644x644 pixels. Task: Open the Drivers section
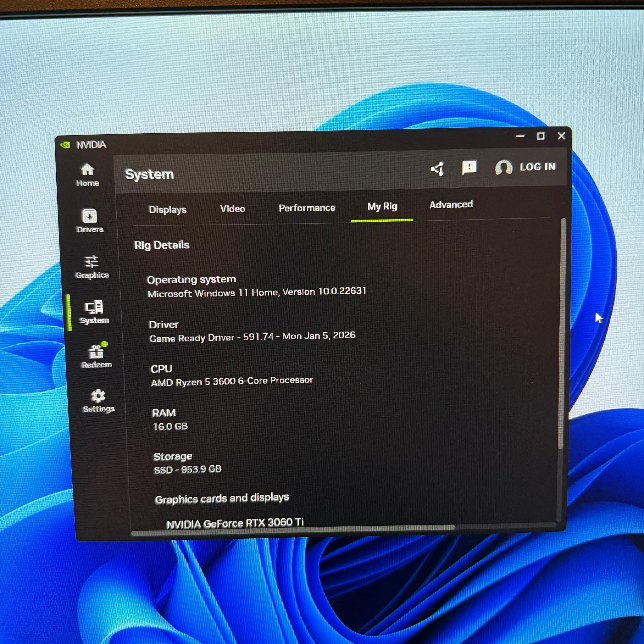coord(90,221)
